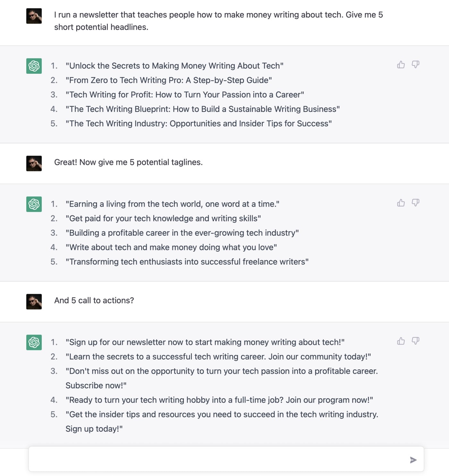
Task: Dislike the taglines response
Action: [415, 203]
